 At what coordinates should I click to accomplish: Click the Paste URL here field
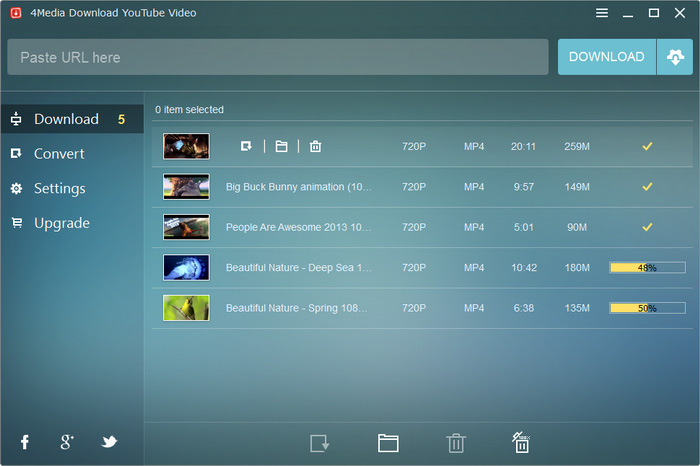tap(278, 57)
